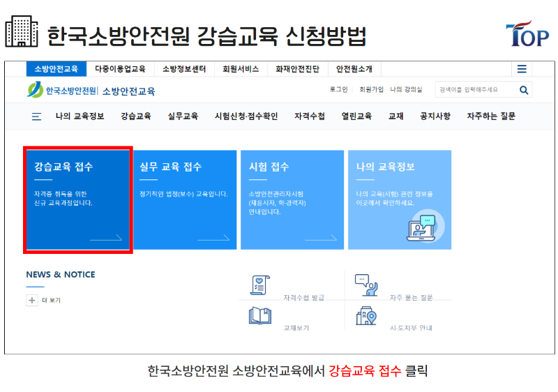Open the 열린교육 menu
The width and height of the screenshot is (558, 392).
[356, 116]
